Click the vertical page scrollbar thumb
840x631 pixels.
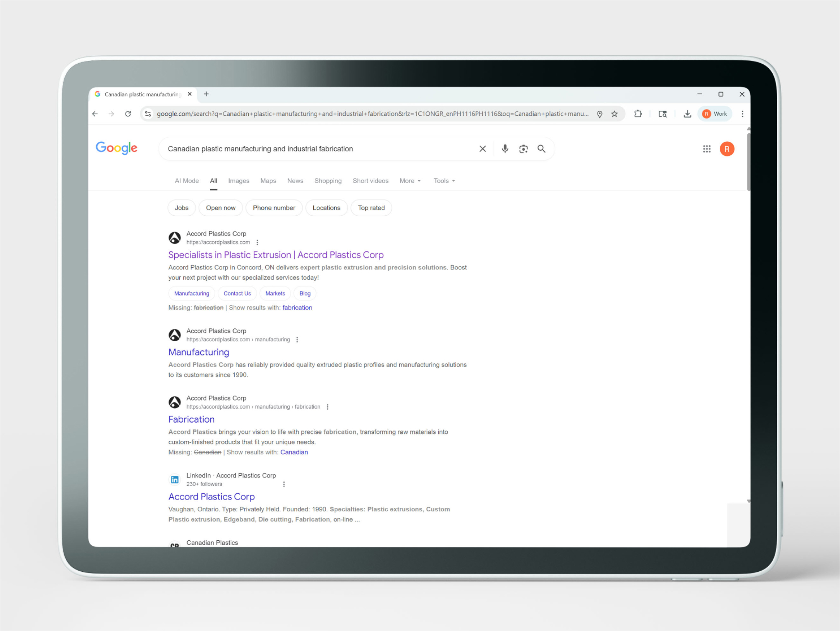pyautogui.click(x=749, y=162)
